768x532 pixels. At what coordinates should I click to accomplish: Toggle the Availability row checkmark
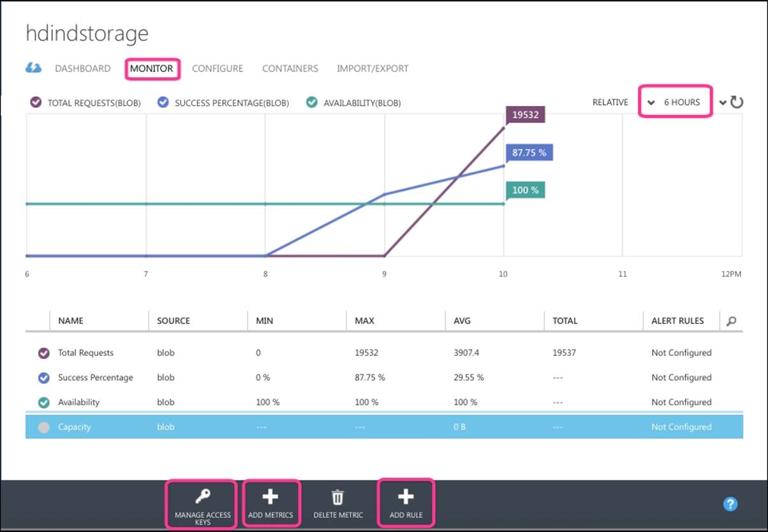coord(44,403)
